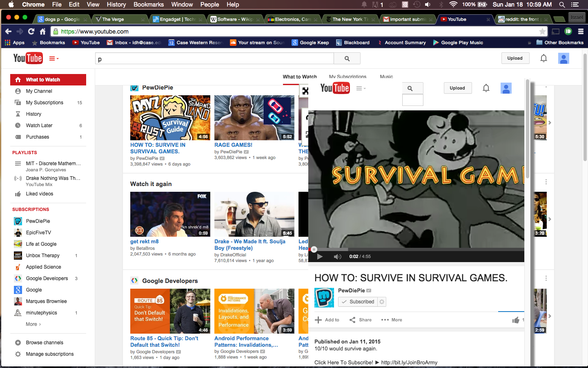The width and height of the screenshot is (588, 368).
Task: Open Google Developers subscription icon in sidebar
Action: (18, 278)
